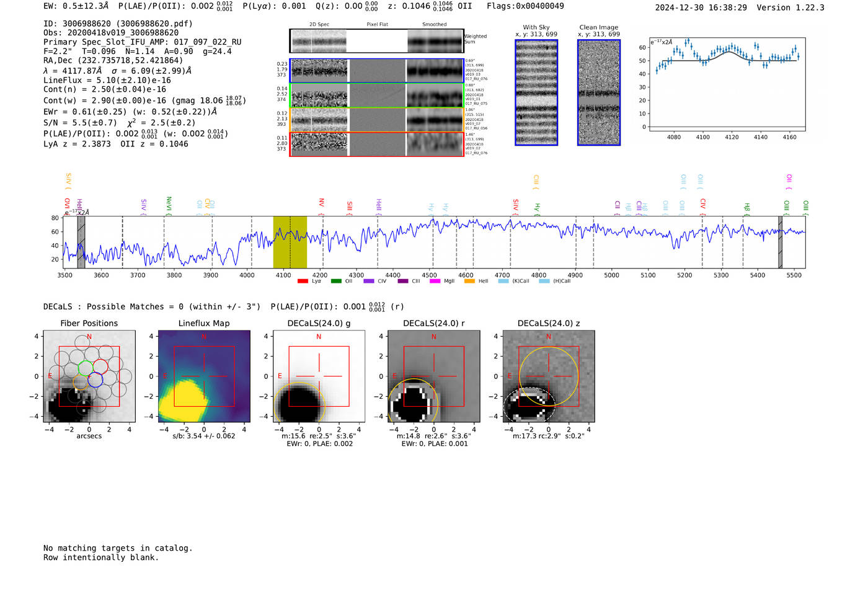Click the HeII orange legend swatch
Image resolution: width=868 pixels, height=591 pixels.
point(469,281)
